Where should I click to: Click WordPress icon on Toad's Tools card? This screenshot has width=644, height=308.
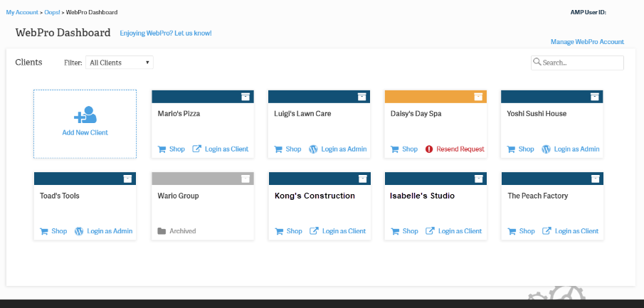point(79,231)
